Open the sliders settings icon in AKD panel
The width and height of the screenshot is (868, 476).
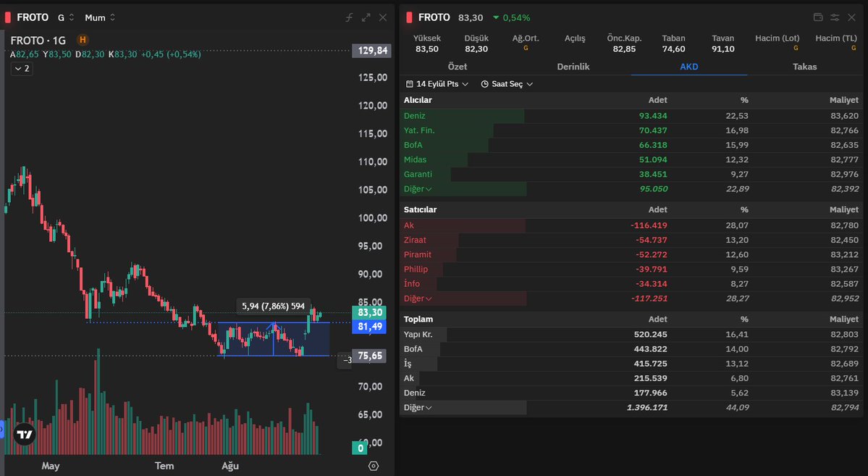point(835,17)
